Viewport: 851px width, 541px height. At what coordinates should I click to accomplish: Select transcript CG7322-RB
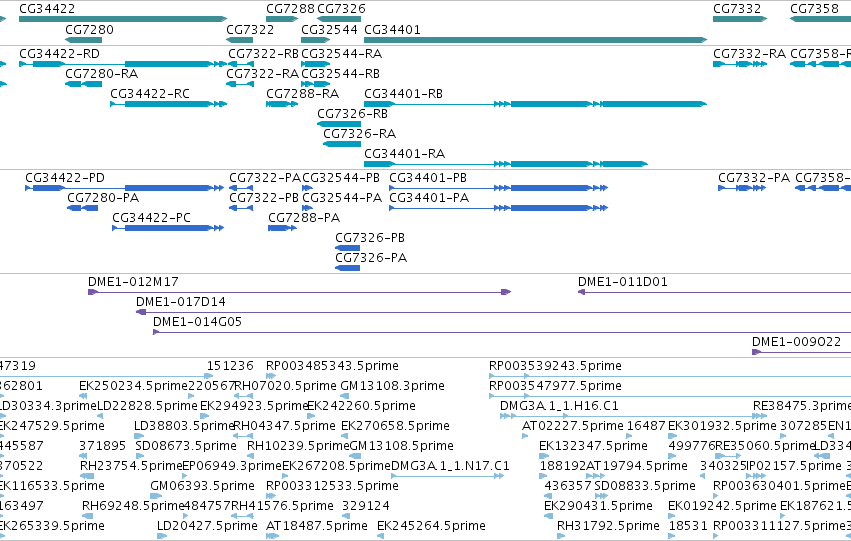pos(240,64)
